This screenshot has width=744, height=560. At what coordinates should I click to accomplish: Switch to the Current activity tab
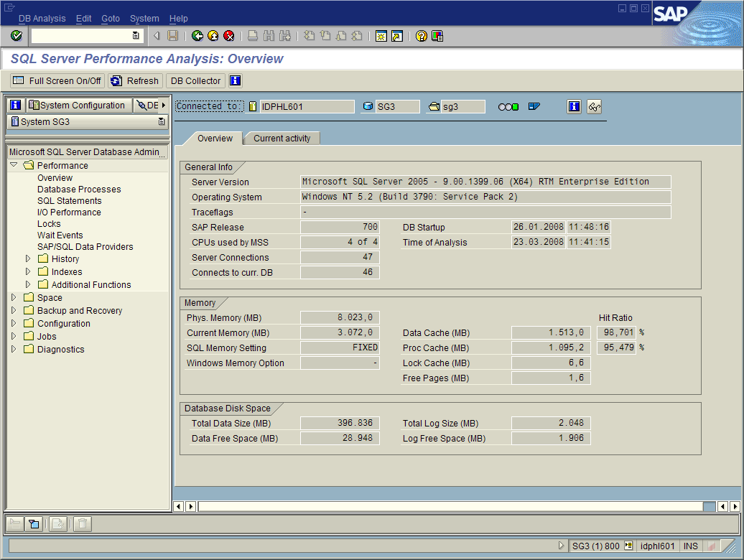(282, 138)
